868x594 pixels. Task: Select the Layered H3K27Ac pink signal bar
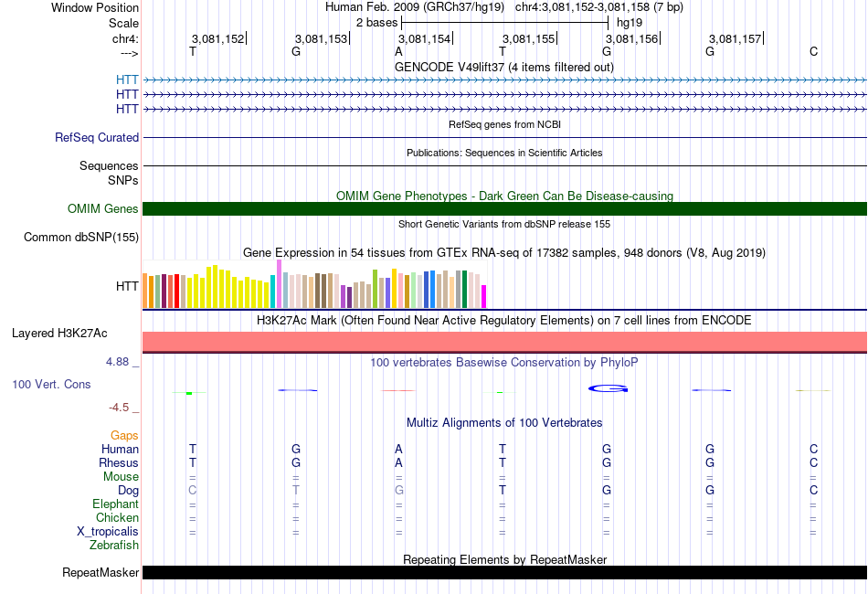pos(504,342)
